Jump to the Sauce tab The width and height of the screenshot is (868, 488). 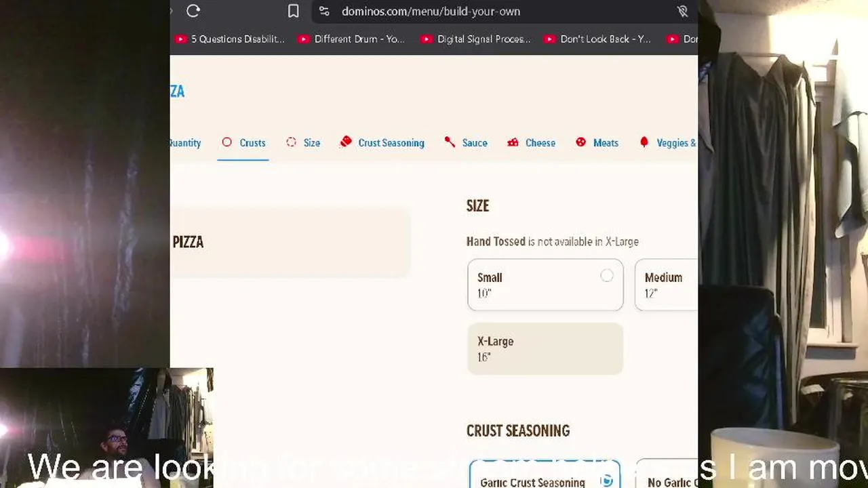point(465,143)
